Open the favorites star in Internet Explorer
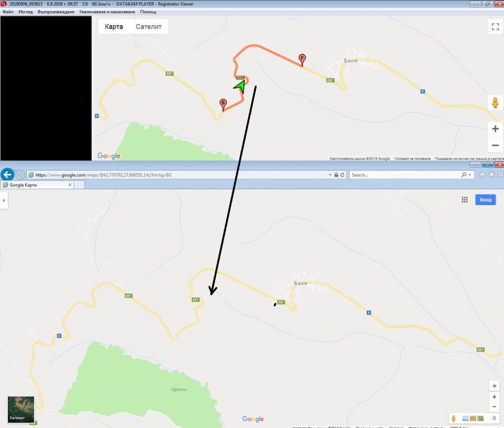The width and height of the screenshot is (504, 428). (x=492, y=174)
